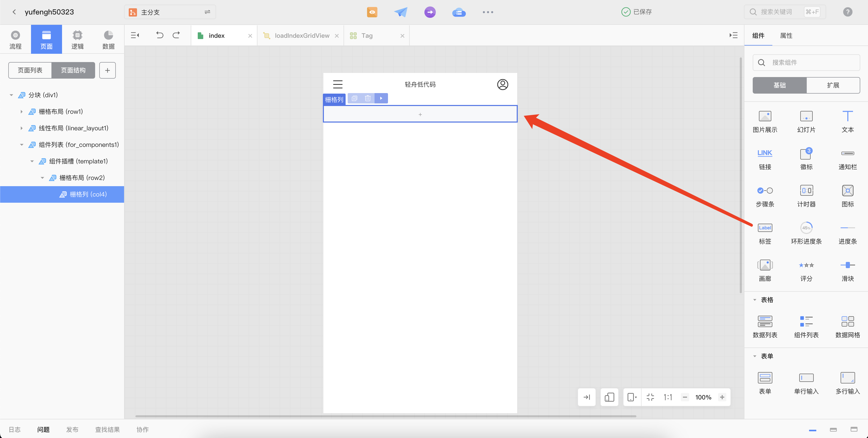868x438 pixels.
Task: Zoom out with the minus button
Action: point(685,397)
